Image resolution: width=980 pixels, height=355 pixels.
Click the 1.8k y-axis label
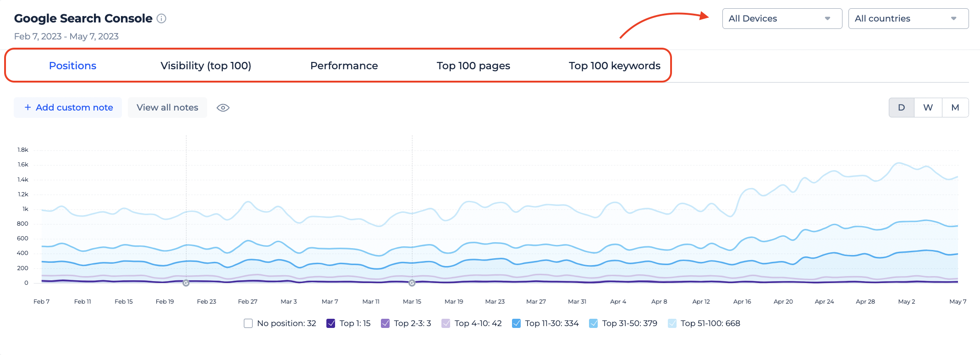tap(23, 150)
